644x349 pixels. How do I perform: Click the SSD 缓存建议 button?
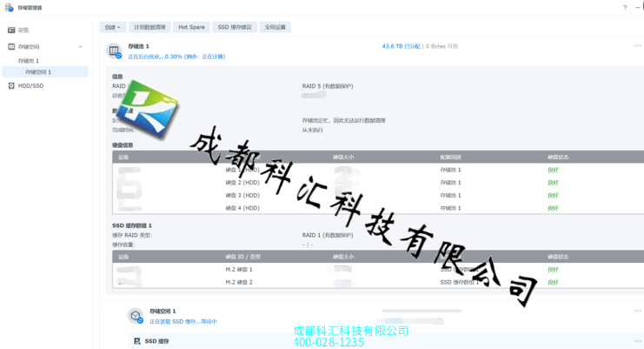tap(235, 27)
